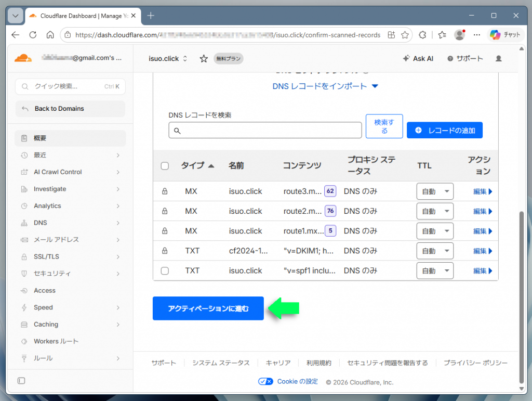Edit the spf1 TXT record via 編集
The height and width of the screenshot is (401, 532).
click(x=483, y=270)
